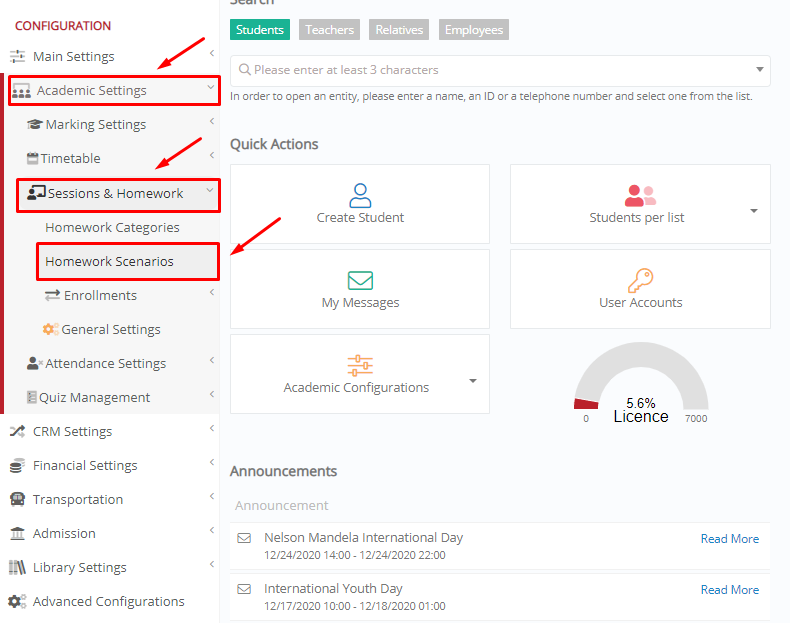790x623 pixels.
Task: Expand the Admission chevron
Action: click(212, 530)
